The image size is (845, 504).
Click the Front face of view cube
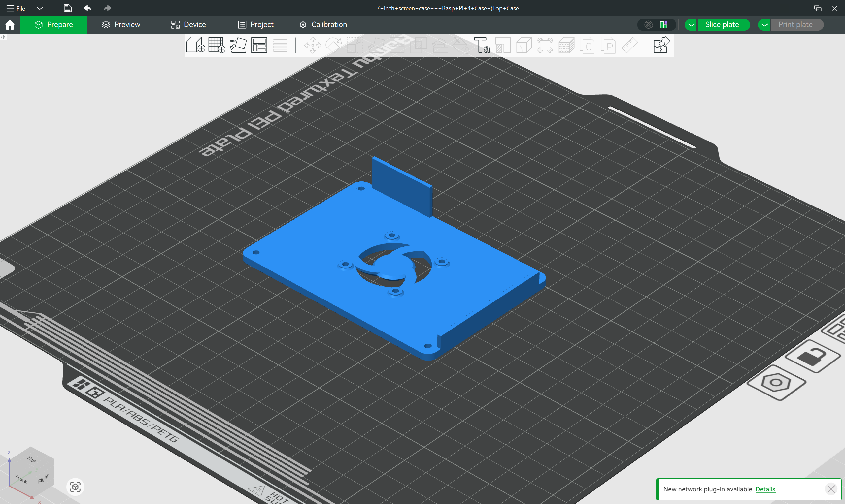(21, 479)
